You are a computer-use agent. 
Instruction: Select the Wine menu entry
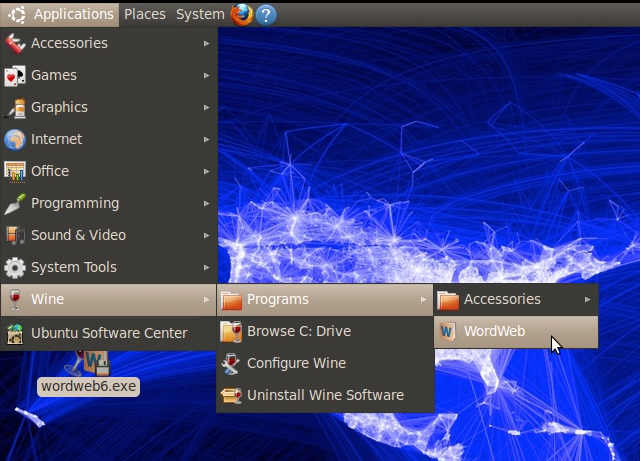pyautogui.click(x=108, y=300)
